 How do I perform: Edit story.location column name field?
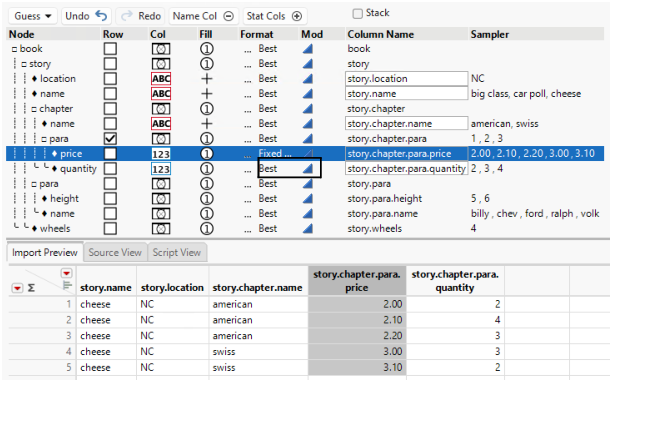406,79
